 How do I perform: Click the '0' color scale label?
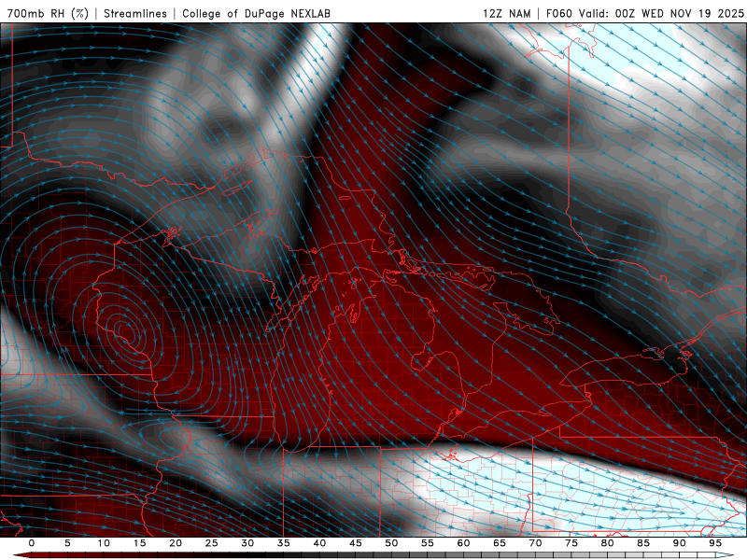click(x=32, y=543)
